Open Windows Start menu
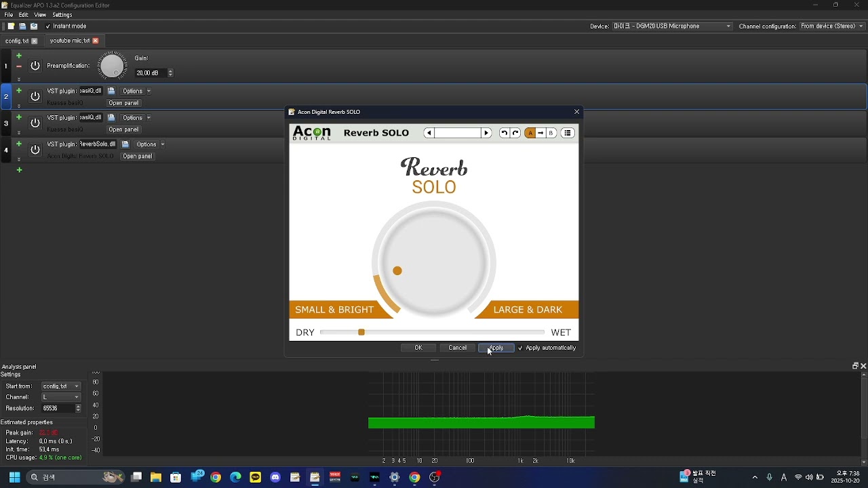The height and width of the screenshot is (488, 868). tap(14, 477)
